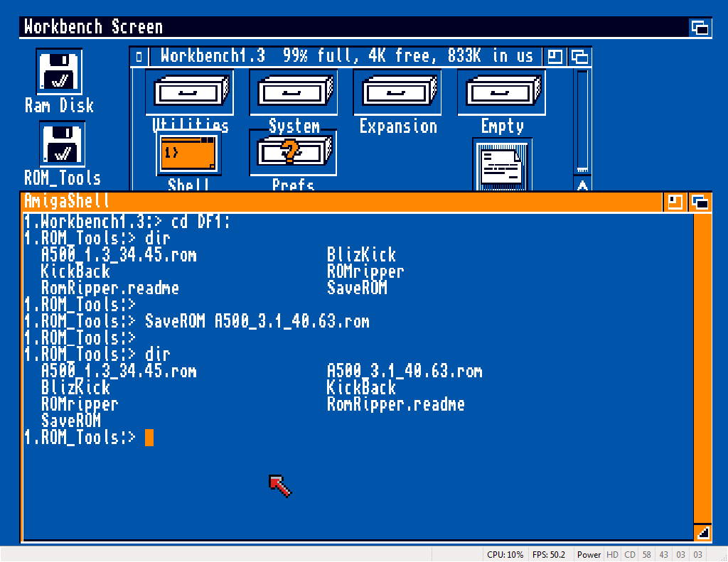Select the document icon in Workbench1.3 window
Viewport: 728px width, 562px height.
[x=503, y=165]
